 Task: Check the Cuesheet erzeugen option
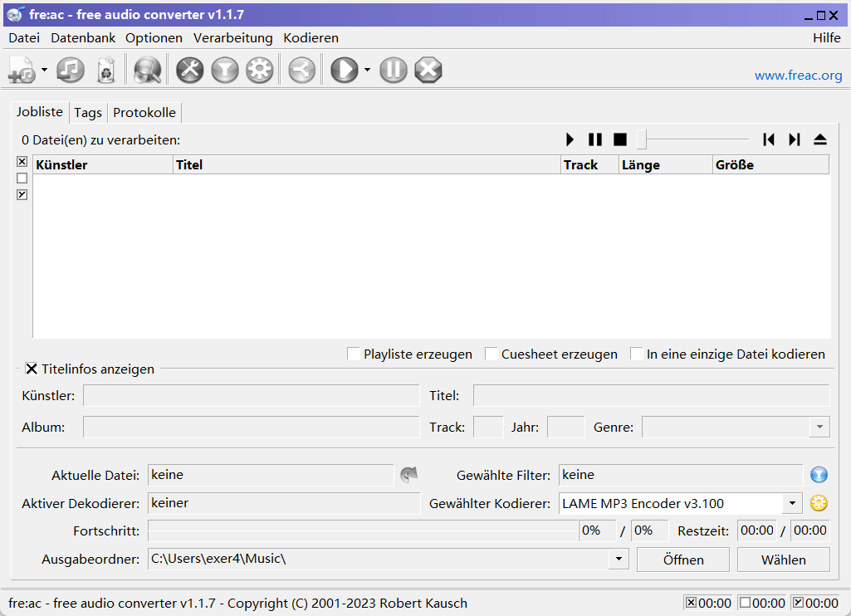(491, 354)
